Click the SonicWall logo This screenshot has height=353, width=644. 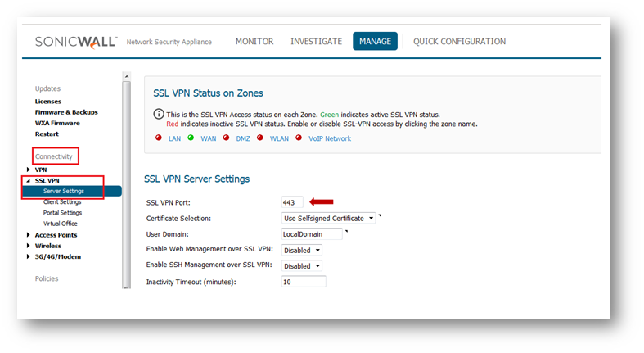pos(76,42)
